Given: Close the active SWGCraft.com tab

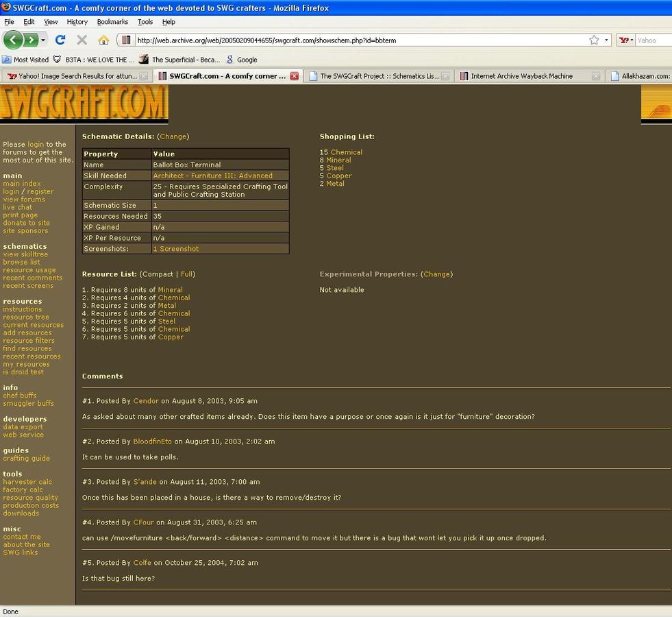Looking at the screenshot, I should [295, 76].
